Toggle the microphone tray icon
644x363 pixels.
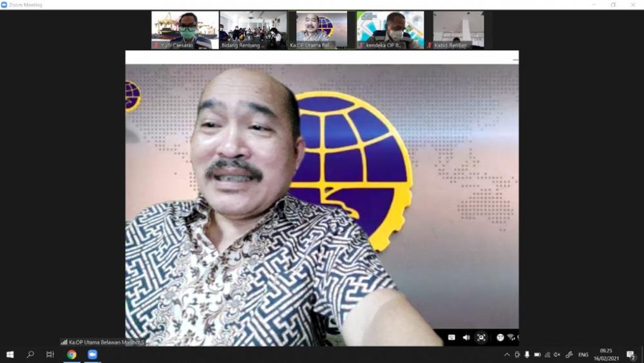[x=527, y=355]
